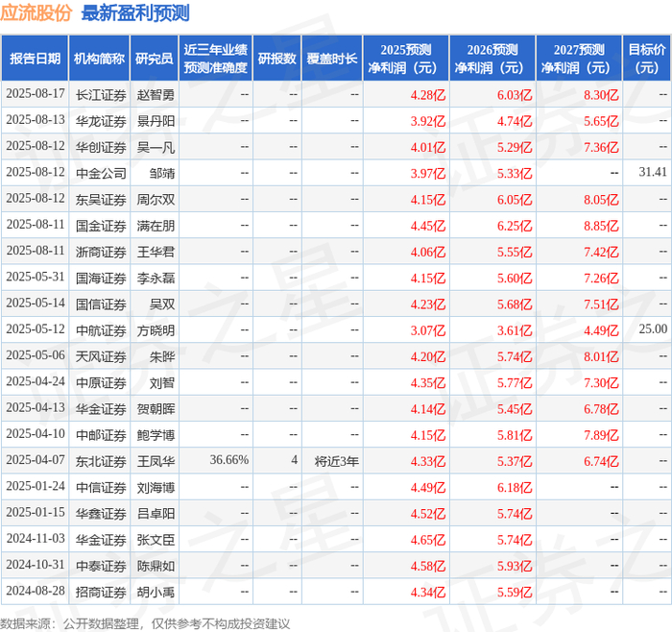Click the 7.89亿 profit value
This screenshot has width=672, height=632.
pos(601,435)
